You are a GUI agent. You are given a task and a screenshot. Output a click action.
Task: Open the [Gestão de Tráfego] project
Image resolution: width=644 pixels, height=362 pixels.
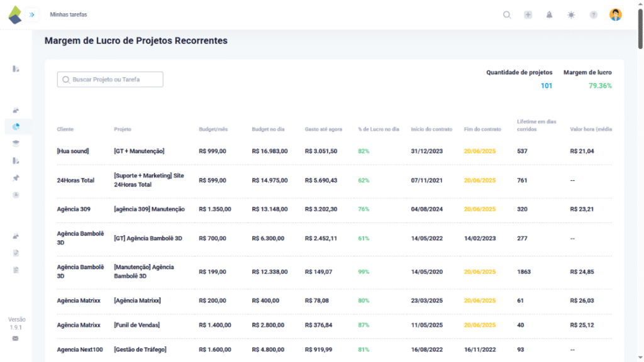tap(140, 349)
